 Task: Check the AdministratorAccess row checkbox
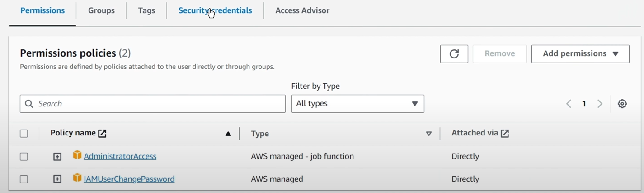24,156
